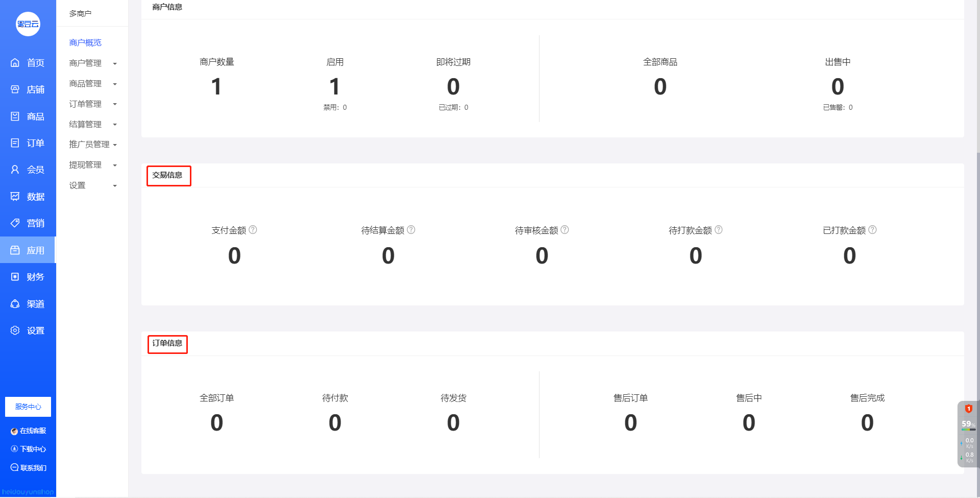The height and width of the screenshot is (498, 980).
Task: Expand the 订单管理 submenu arrow
Action: (x=115, y=104)
